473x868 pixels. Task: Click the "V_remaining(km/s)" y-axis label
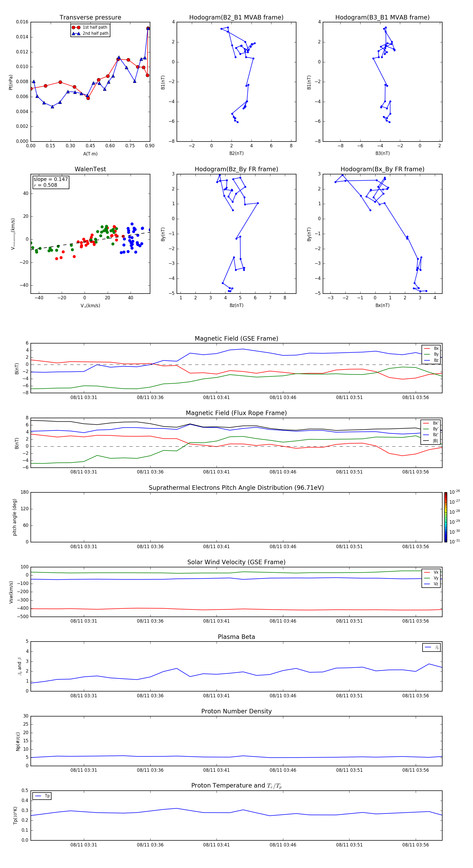tap(13, 234)
